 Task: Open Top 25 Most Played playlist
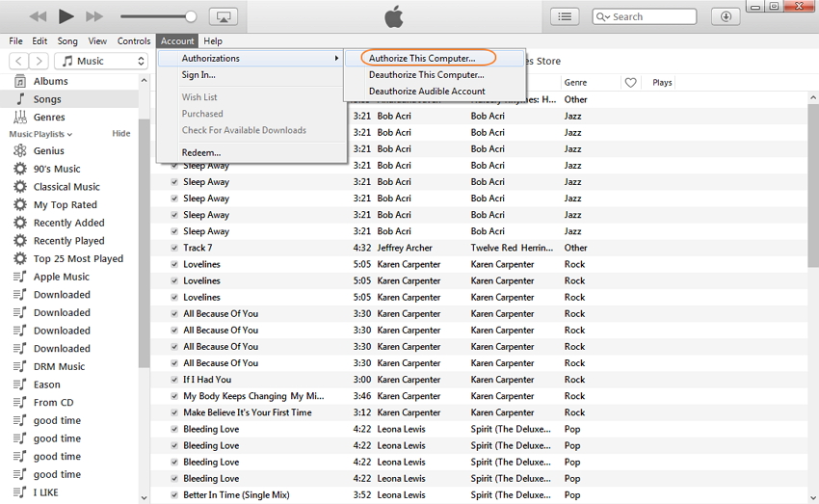tap(78, 259)
